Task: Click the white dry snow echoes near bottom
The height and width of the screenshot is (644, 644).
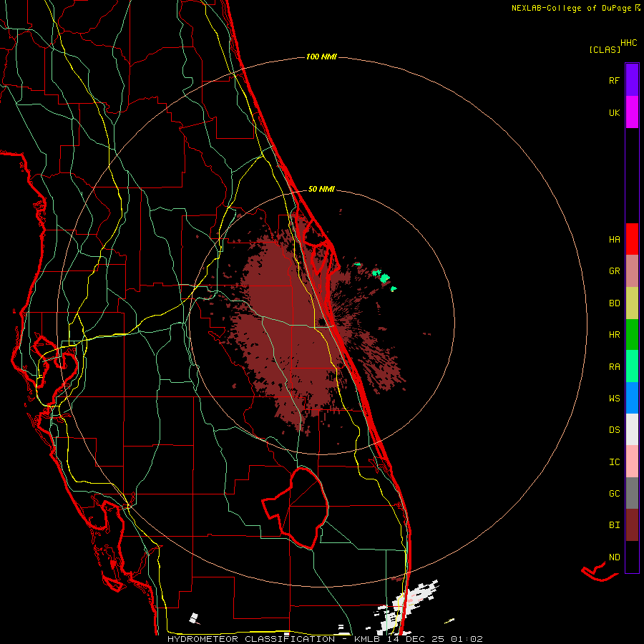Action: (401, 608)
